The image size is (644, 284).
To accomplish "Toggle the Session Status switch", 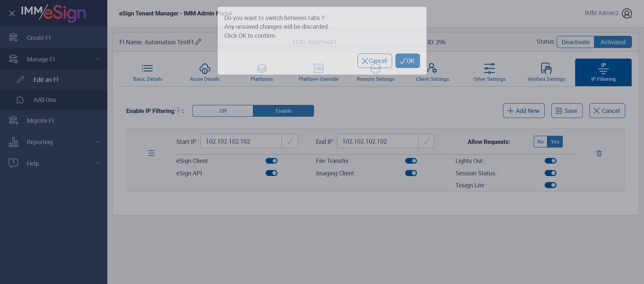I will 550,173.
